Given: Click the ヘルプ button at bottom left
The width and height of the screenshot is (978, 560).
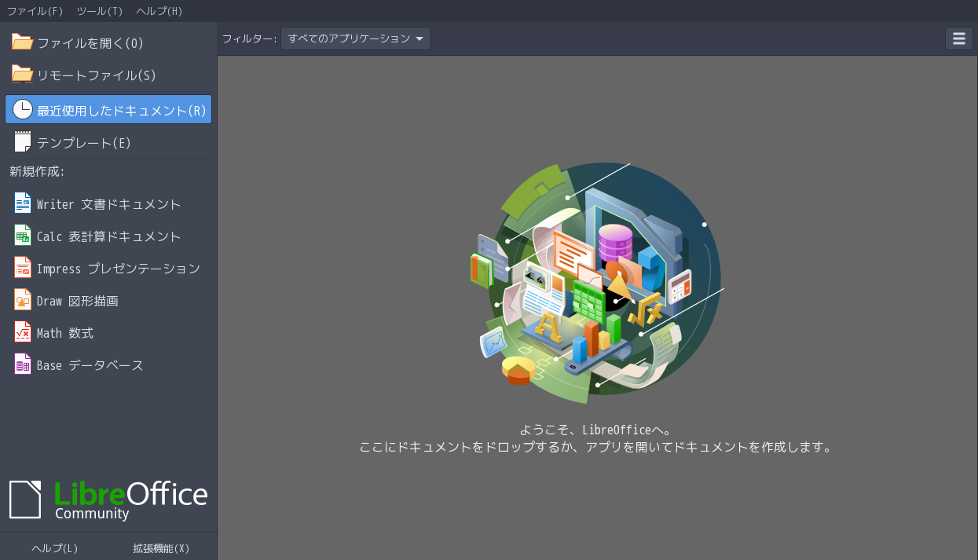Looking at the screenshot, I should click(x=54, y=548).
